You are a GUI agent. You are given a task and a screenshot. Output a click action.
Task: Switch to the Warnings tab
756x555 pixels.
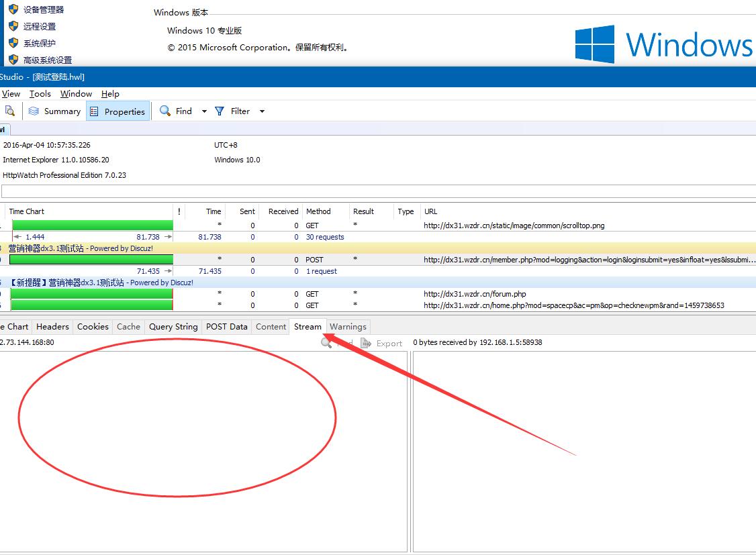coord(348,327)
